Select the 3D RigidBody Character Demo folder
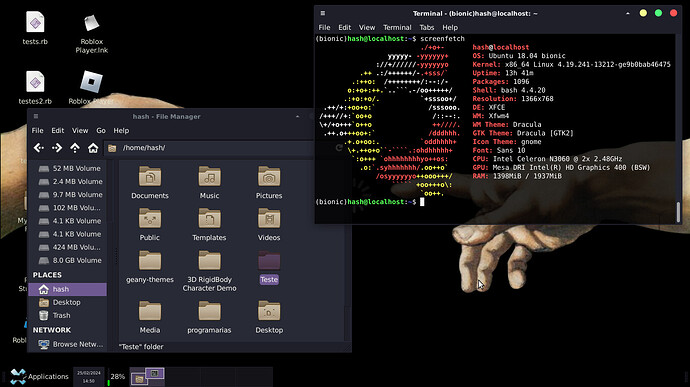Viewport: 690px width, 387px height. [x=209, y=271]
